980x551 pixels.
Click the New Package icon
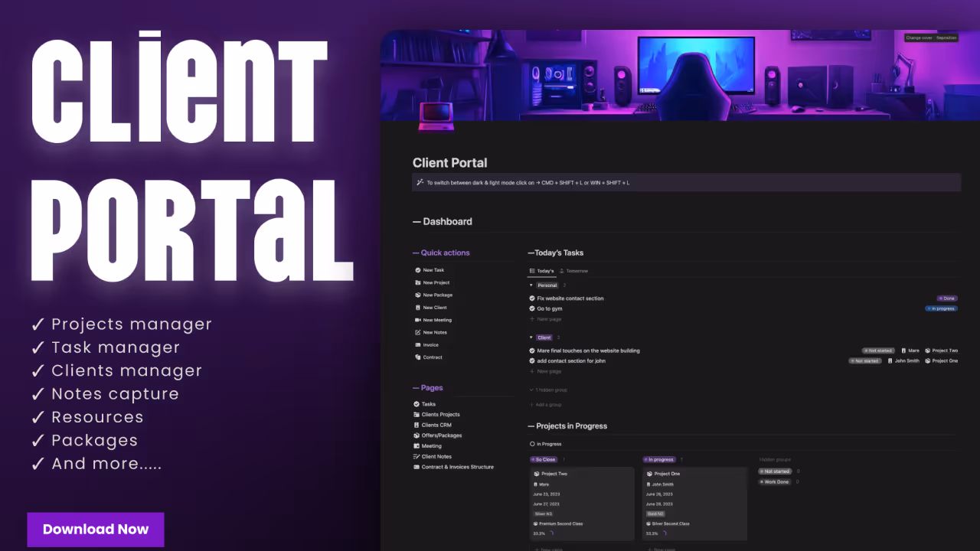[418, 295]
